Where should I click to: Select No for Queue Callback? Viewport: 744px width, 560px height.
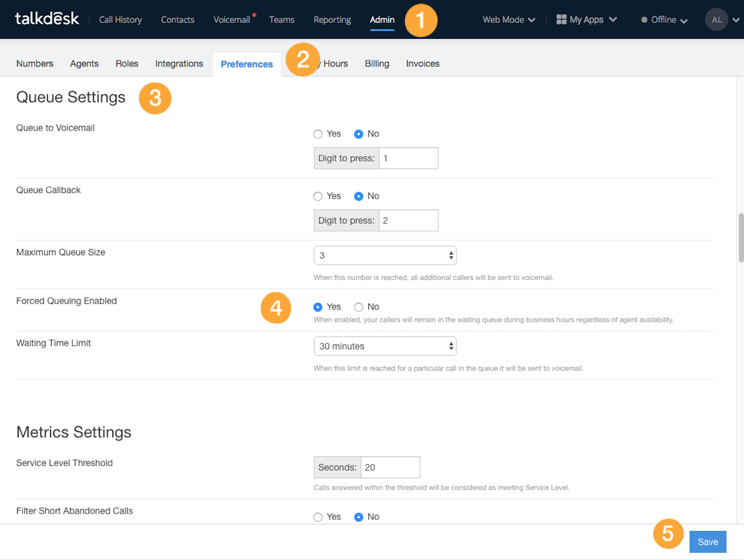click(x=358, y=196)
